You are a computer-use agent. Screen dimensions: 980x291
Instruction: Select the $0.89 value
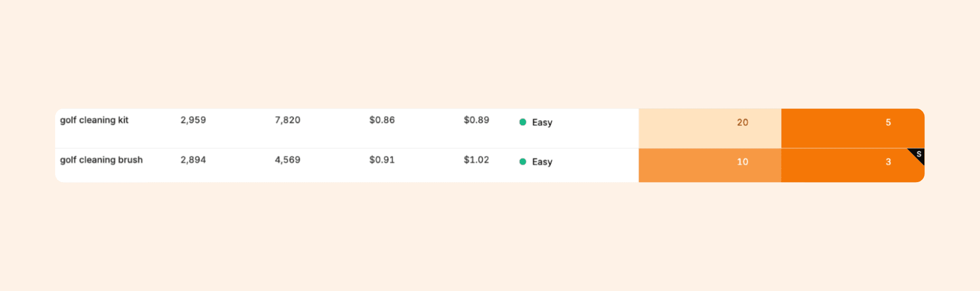point(476,120)
